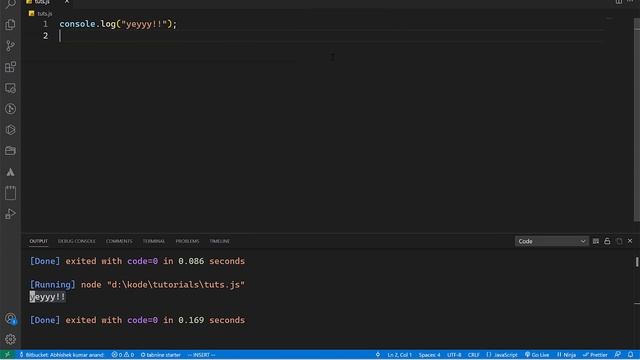
Task: Click Ln 2, Col 1 cursor position
Action: [400, 355]
